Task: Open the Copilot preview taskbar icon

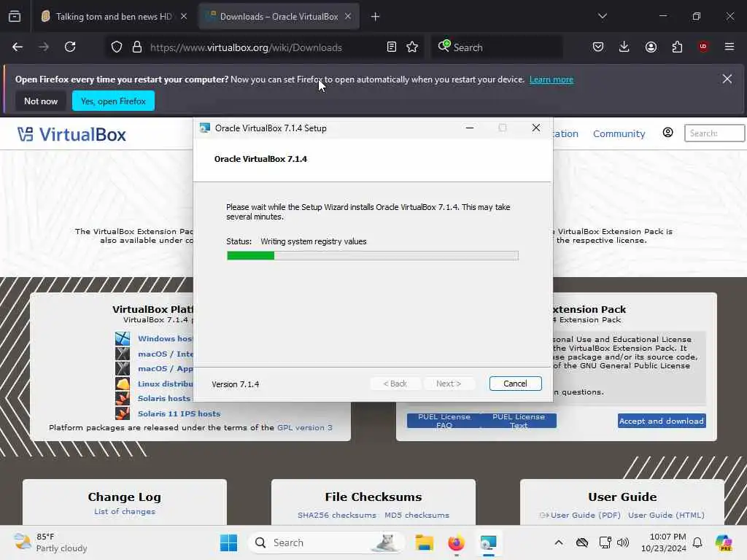Action: point(724,542)
